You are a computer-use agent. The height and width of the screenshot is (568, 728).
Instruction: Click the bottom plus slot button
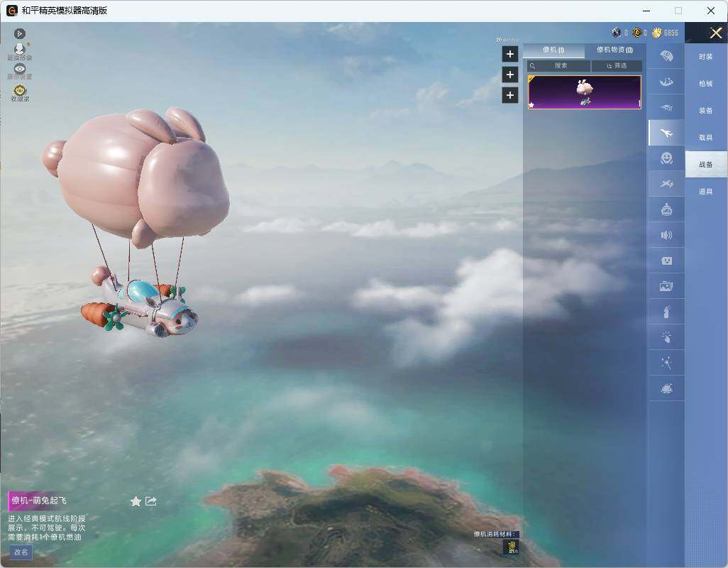click(509, 95)
